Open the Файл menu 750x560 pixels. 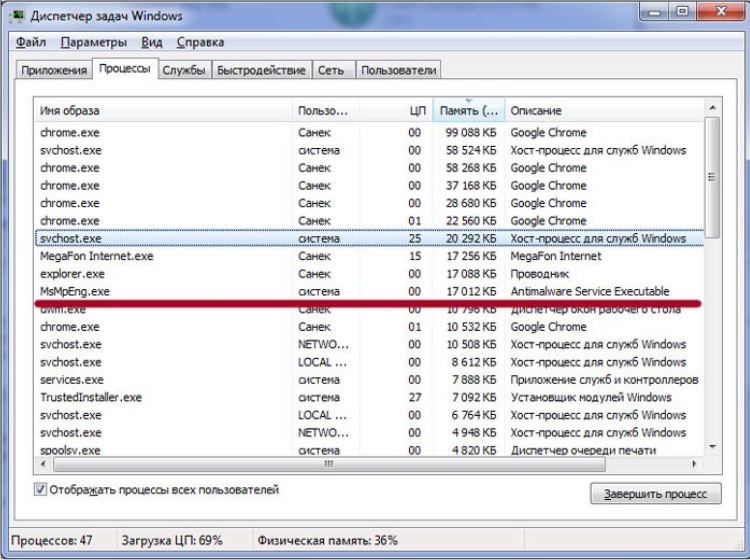31,42
